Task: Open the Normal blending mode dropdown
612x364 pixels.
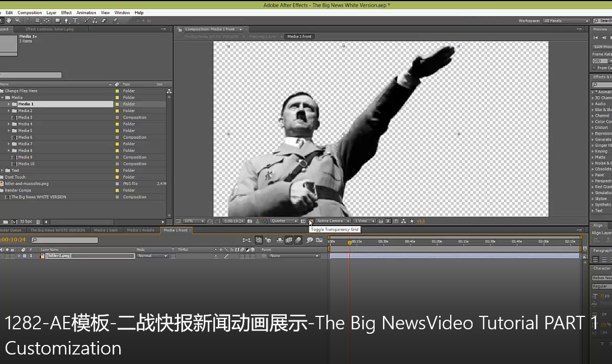Action: 152,256
